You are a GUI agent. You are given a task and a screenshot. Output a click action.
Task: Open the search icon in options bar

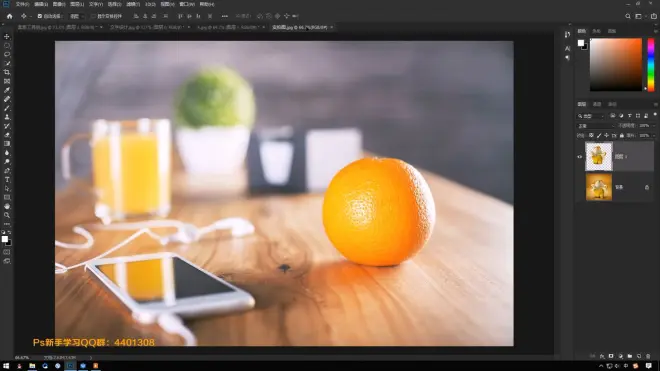628,16
